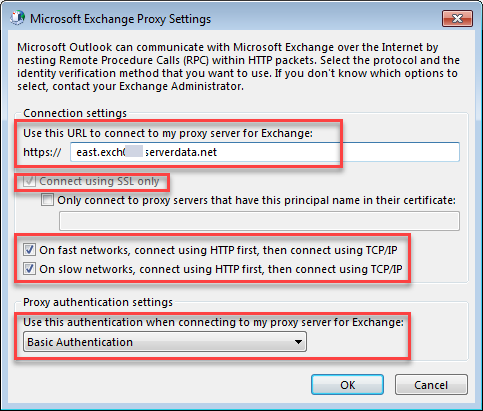Click the Connection settings group heading

coord(75,113)
